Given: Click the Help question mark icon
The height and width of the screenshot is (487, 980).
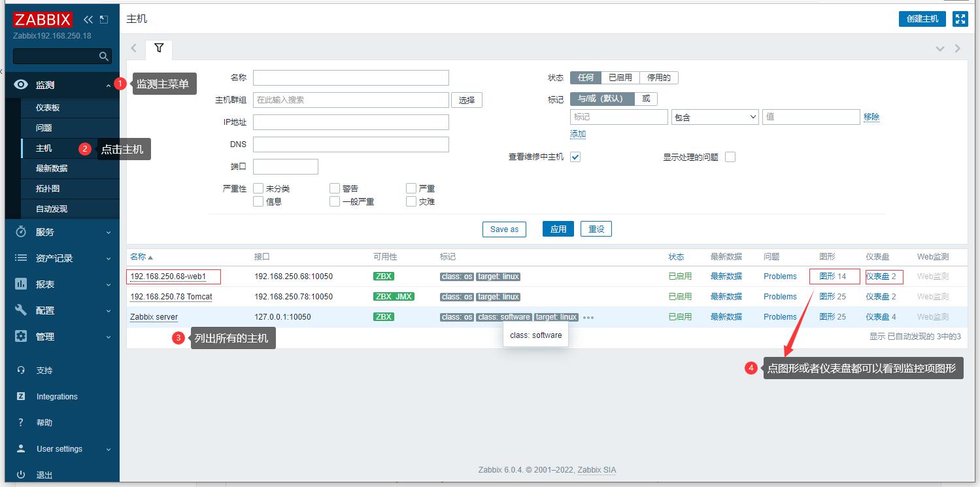Looking at the screenshot, I should point(21,423).
